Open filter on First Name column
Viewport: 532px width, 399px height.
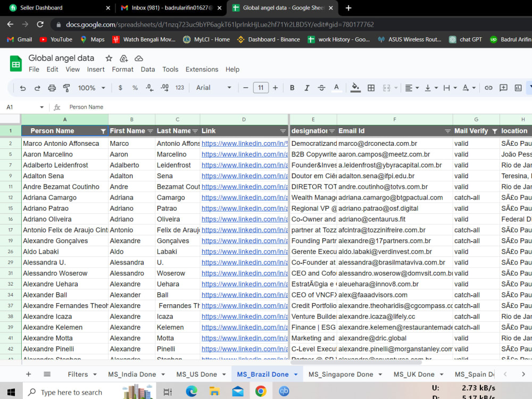pos(151,131)
